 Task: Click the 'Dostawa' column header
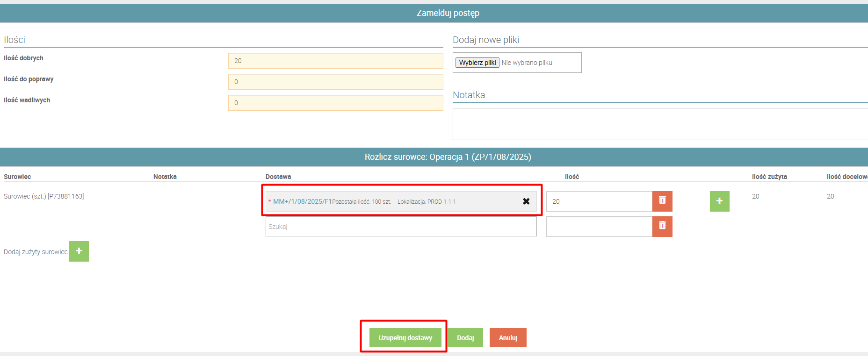pyautogui.click(x=278, y=177)
